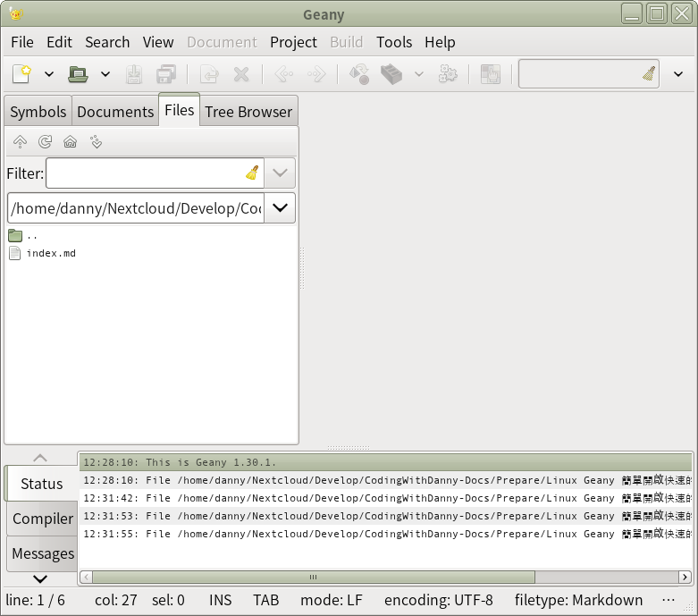Open the Tools menu
Viewport: 698px width, 616px height.
point(393,42)
